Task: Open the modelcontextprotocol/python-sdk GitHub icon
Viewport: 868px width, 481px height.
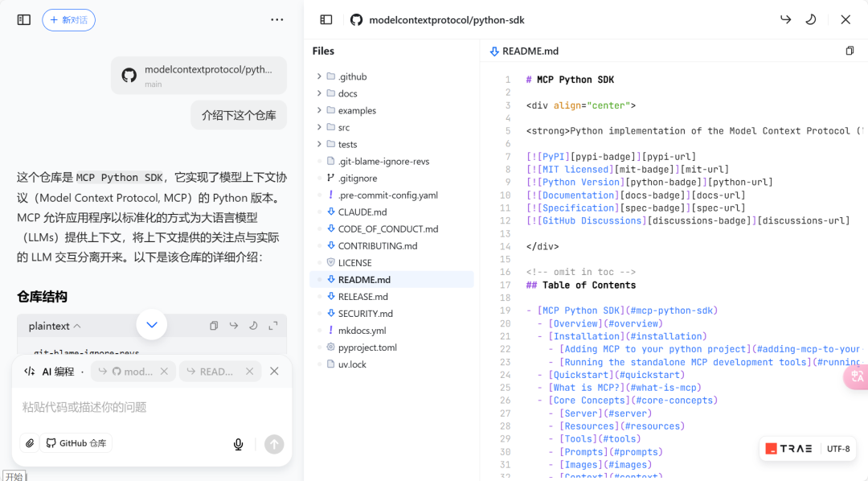Action: click(357, 20)
